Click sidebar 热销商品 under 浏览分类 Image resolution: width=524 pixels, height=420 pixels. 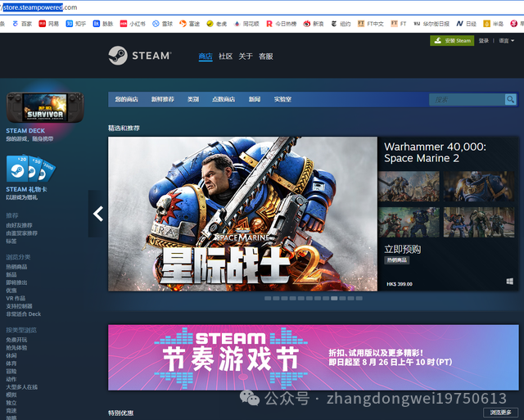click(16, 267)
